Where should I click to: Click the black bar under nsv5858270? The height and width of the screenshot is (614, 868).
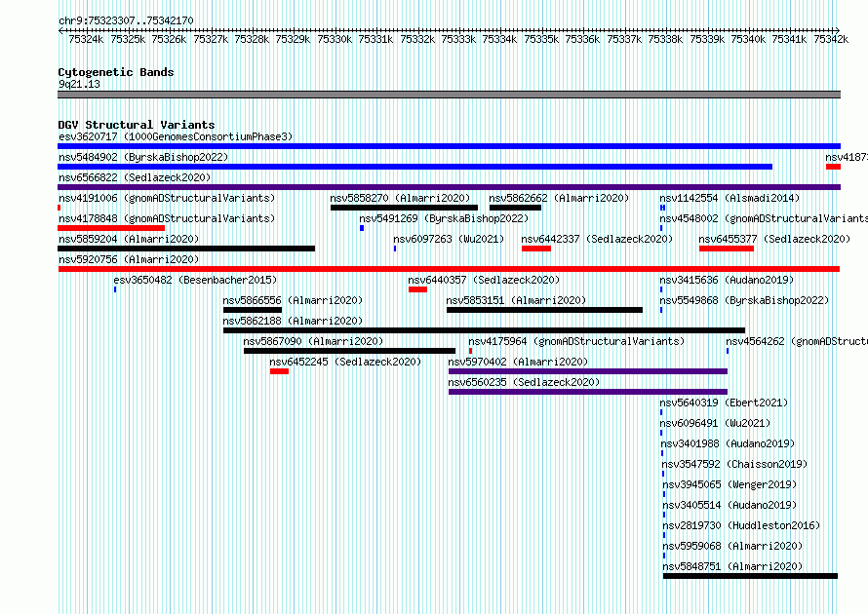404,208
